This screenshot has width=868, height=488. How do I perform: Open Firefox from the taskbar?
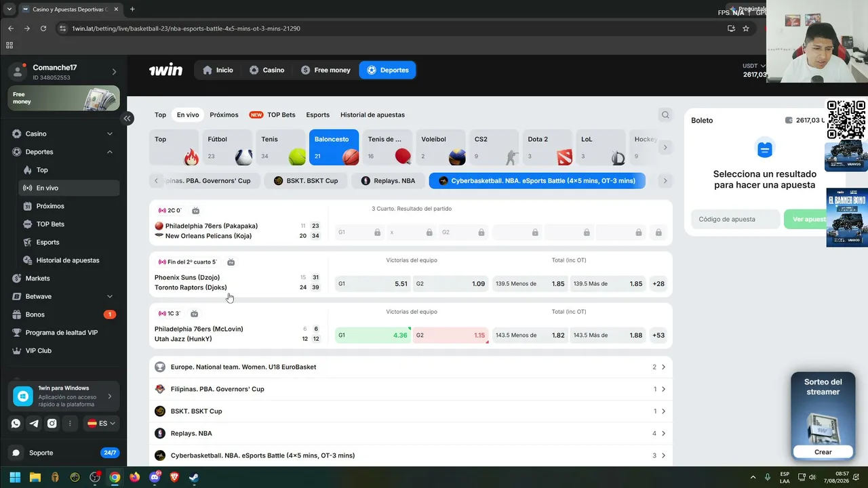point(134,477)
